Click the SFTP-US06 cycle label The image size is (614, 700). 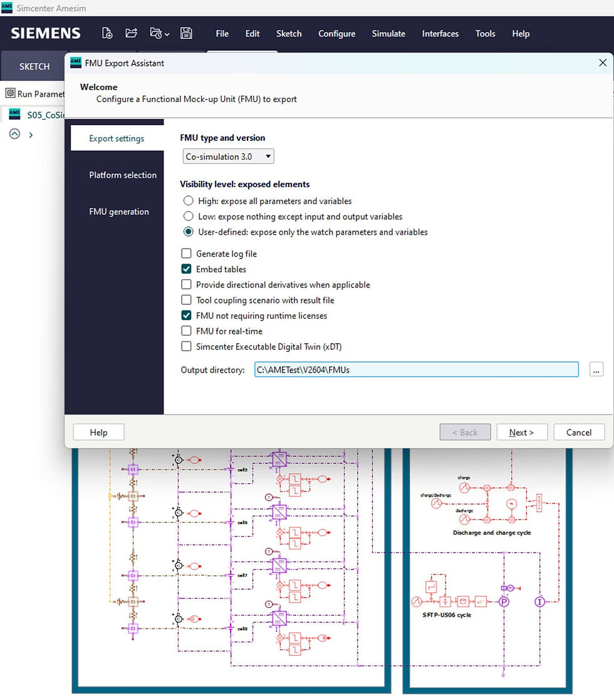tap(447, 615)
